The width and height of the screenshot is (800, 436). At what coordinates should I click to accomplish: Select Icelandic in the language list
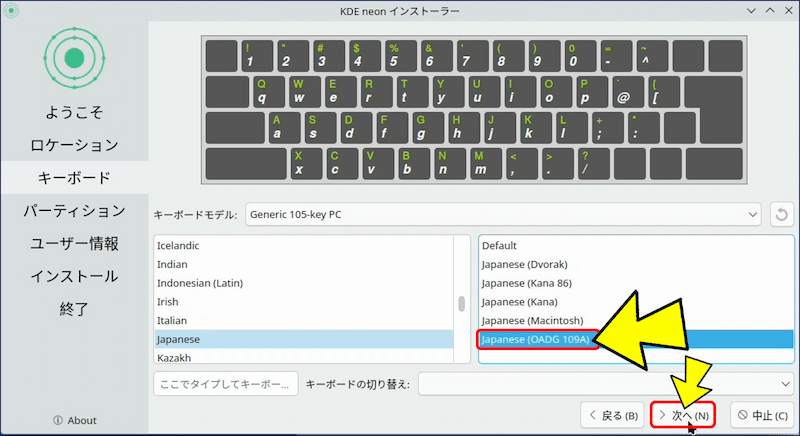pos(179,245)
